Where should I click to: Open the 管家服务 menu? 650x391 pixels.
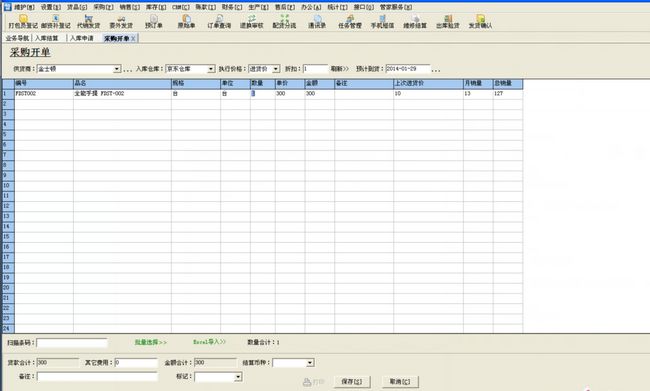click(x=396, y=7)
